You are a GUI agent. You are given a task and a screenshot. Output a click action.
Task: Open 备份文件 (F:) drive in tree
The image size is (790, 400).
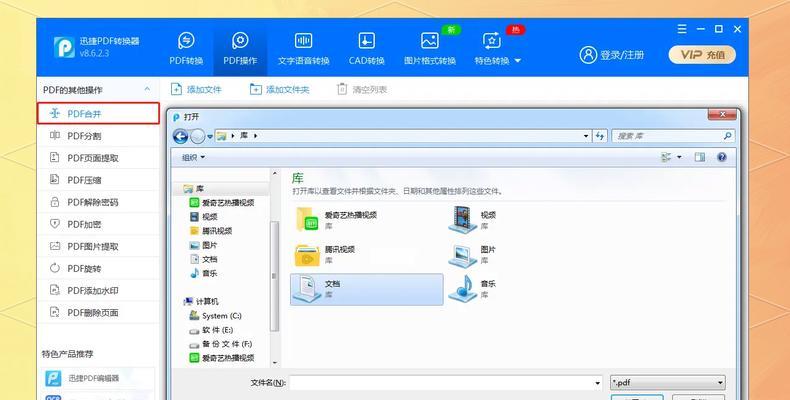(220, 344)
